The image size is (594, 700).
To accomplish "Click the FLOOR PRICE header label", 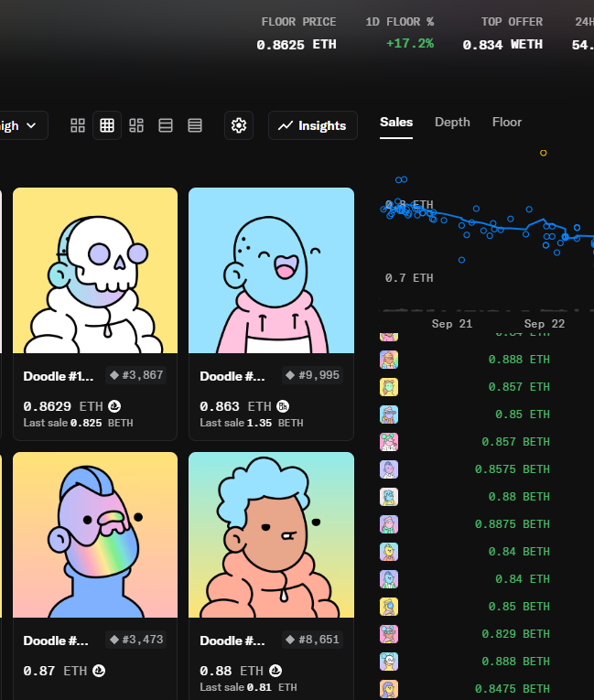I will coord(298,22).
